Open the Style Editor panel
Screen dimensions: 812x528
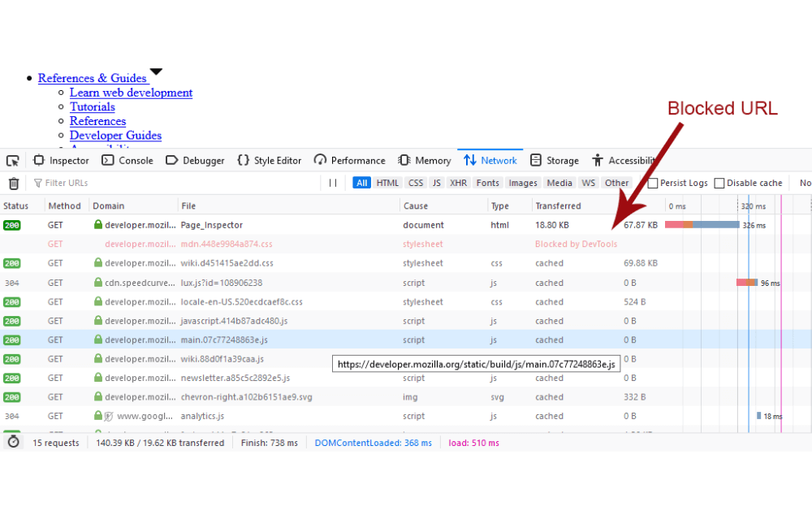[x=269, y=161]
